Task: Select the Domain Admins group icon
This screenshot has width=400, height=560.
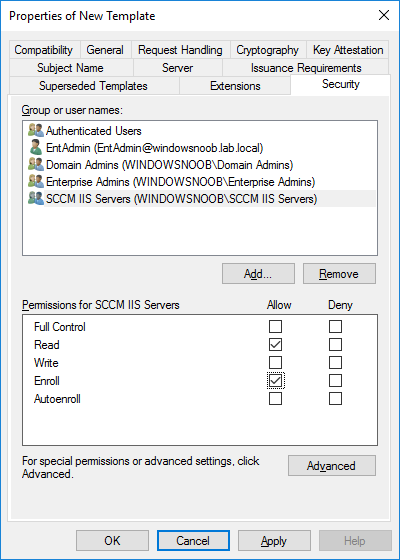Action: (x=36, y=164)
